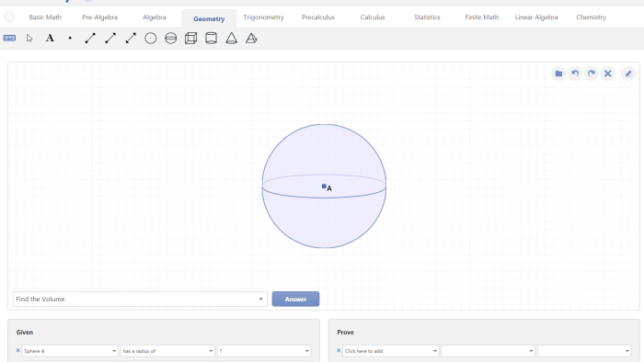
Task: Open the radius value 7 dropdown
Action: pyautogui.click(x=264, y=351)
